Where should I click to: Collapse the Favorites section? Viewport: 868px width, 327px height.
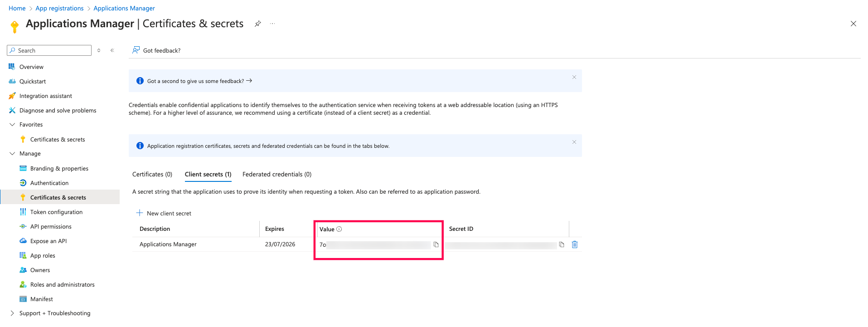[12, 125]
